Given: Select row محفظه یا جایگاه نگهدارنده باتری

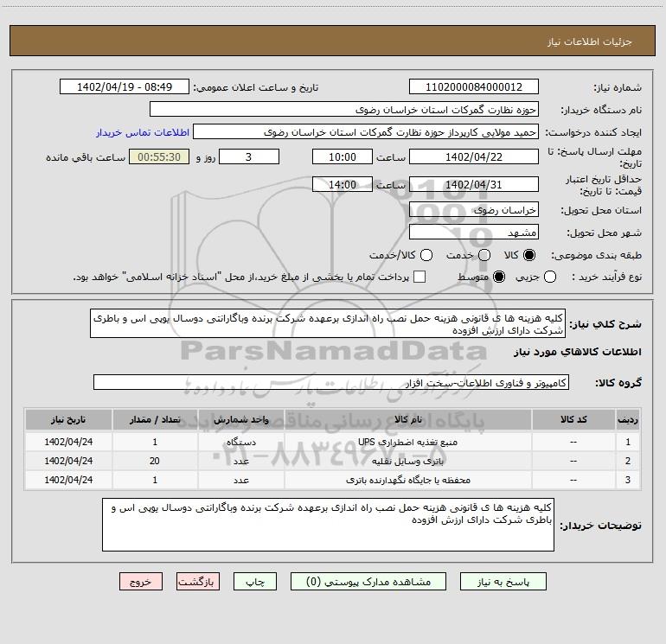Looking at the screenshot, I should click(333, 480).
